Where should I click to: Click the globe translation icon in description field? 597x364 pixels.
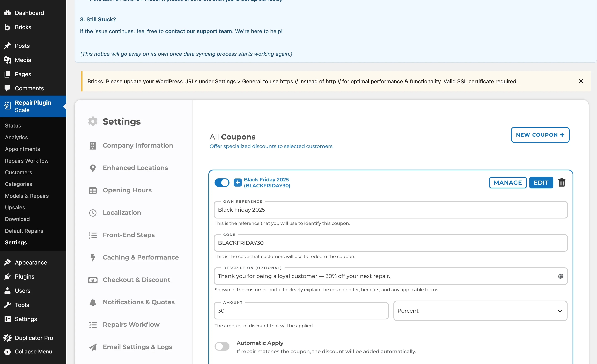[561, 276]
